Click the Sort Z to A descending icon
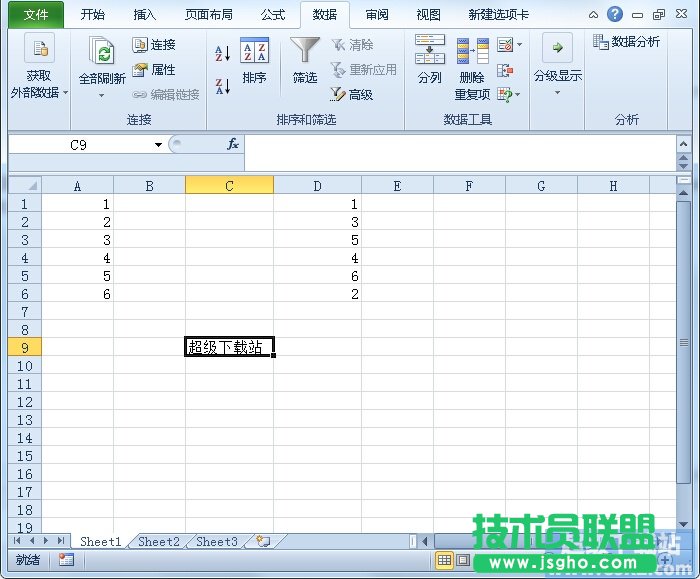Image resolution: width=700 pixels, height=579 pixels. (222, 86)
